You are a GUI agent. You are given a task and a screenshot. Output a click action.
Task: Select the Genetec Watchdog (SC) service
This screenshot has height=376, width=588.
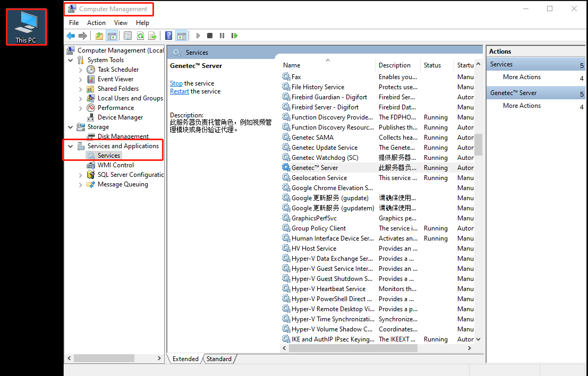[325, 158]
